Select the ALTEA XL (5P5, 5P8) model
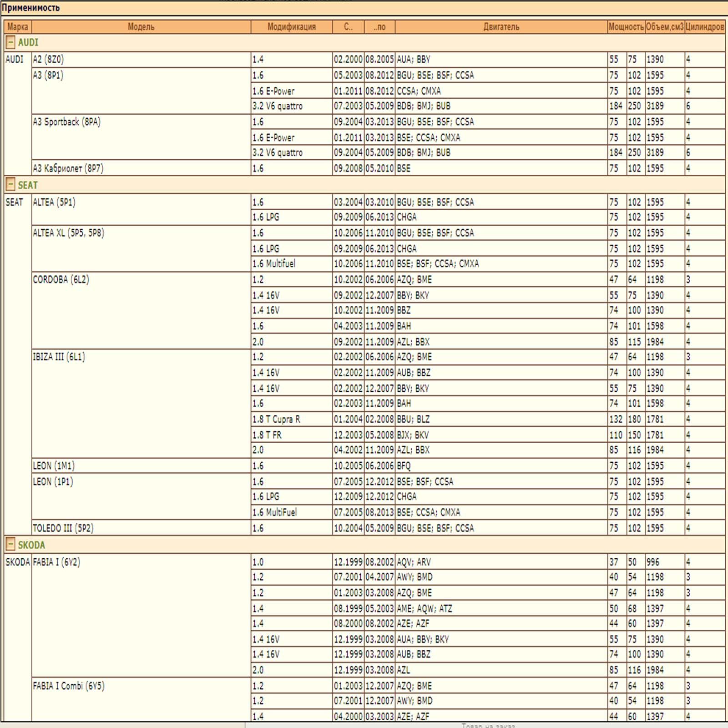 68,233
